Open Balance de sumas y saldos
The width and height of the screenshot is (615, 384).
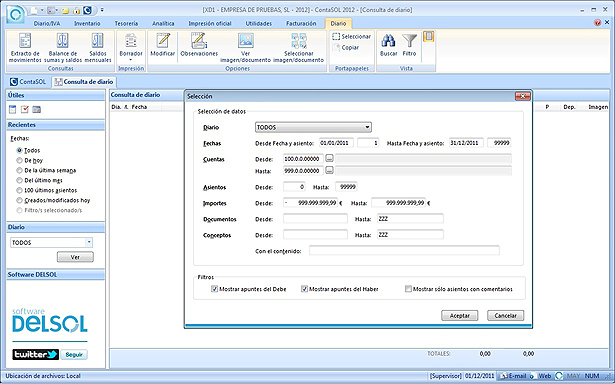[63, 47]
